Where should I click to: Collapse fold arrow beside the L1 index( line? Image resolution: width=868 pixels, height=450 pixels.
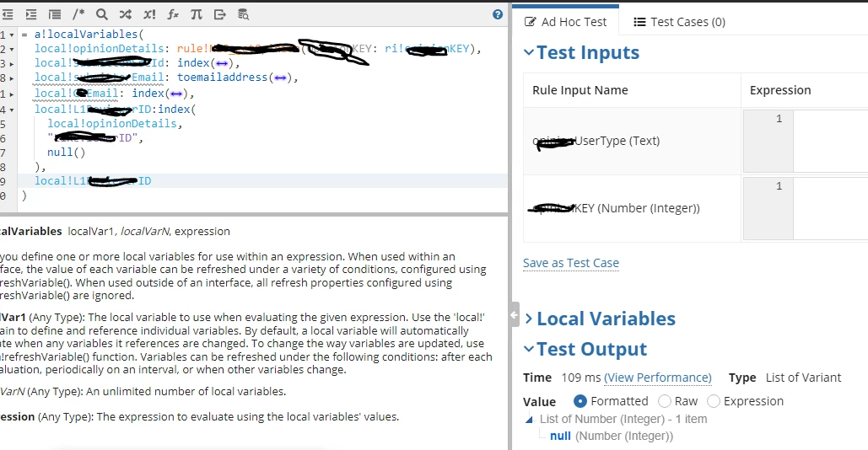[x=12, y=110]
